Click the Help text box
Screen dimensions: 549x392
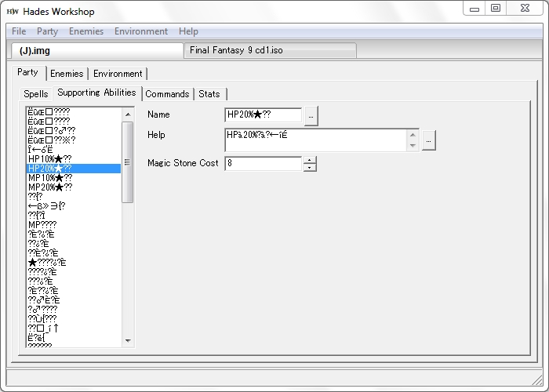[315, 140]
